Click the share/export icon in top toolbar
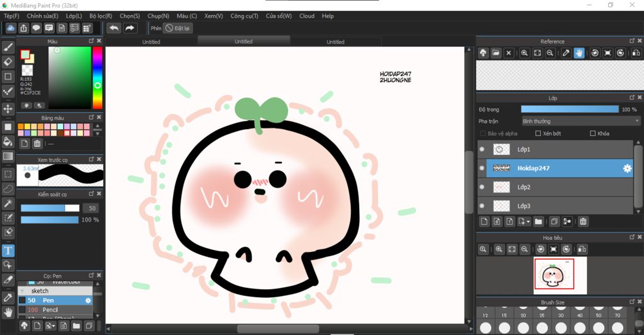Image resolution: width=644 pixels, height=335 pixels. tap(23, 28)
